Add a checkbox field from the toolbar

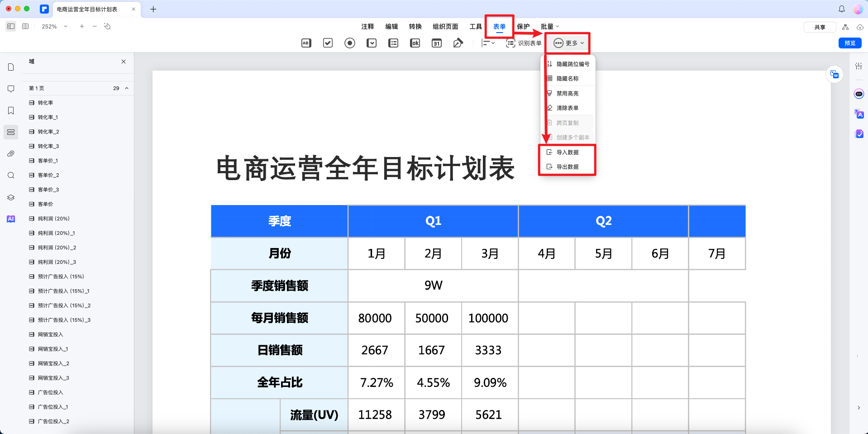328,43
